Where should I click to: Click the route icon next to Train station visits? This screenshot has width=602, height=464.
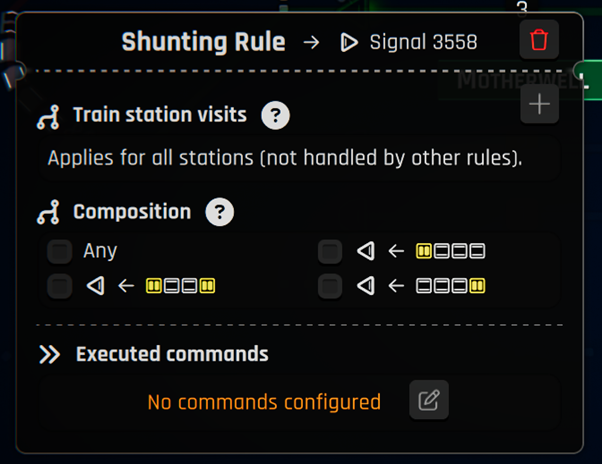coord(48,117)
